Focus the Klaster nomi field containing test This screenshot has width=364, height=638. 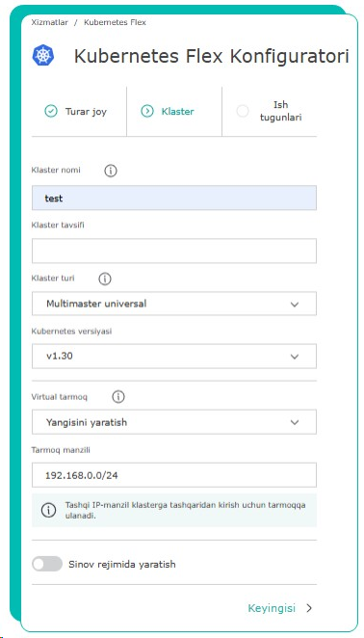tap(174, 199)
